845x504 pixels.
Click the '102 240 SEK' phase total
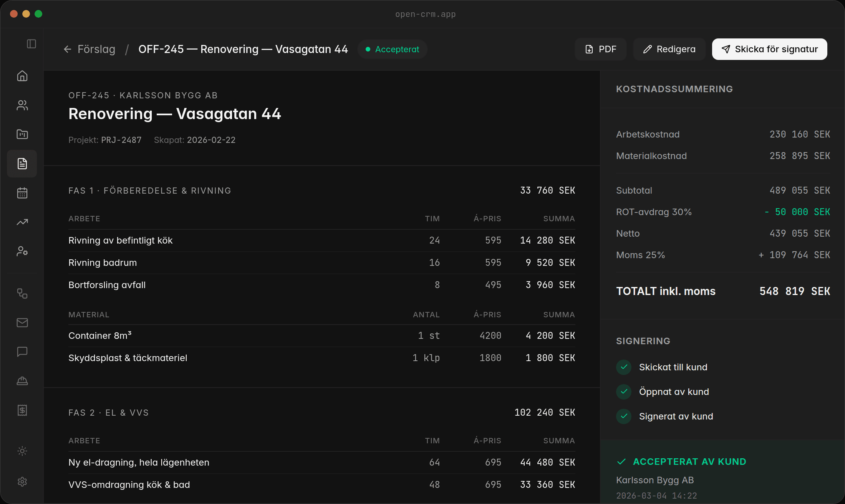click(x=545, y=413)
